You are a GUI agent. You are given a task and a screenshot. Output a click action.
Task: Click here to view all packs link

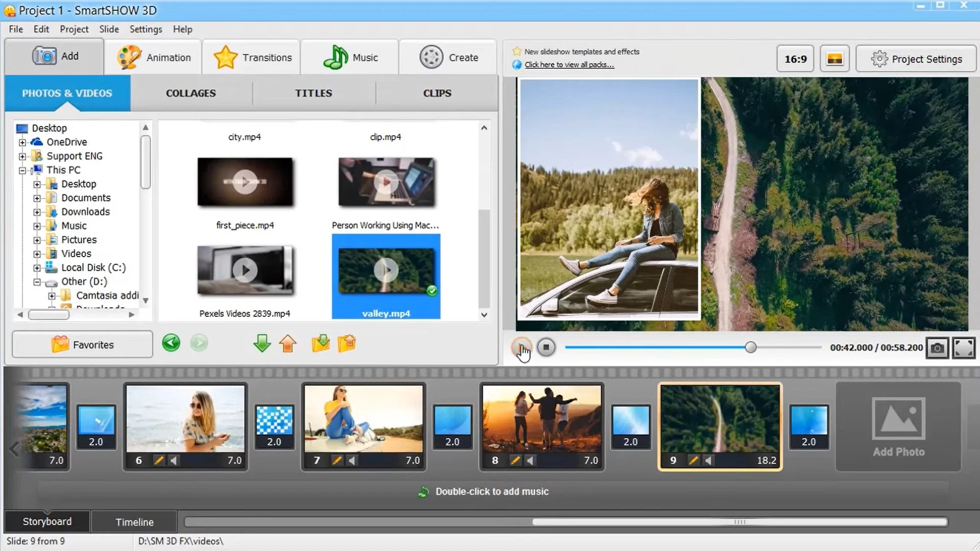(569, 65)
